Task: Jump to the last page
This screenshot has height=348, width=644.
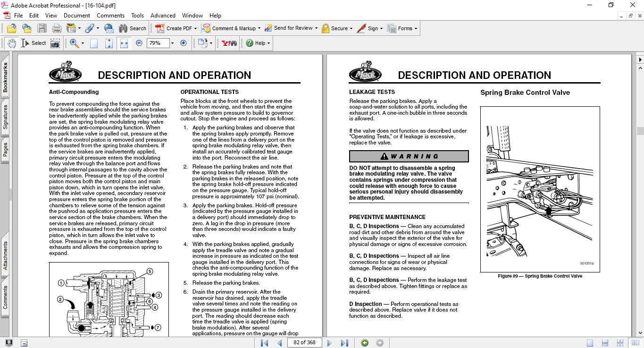Action: click(344, 343)
